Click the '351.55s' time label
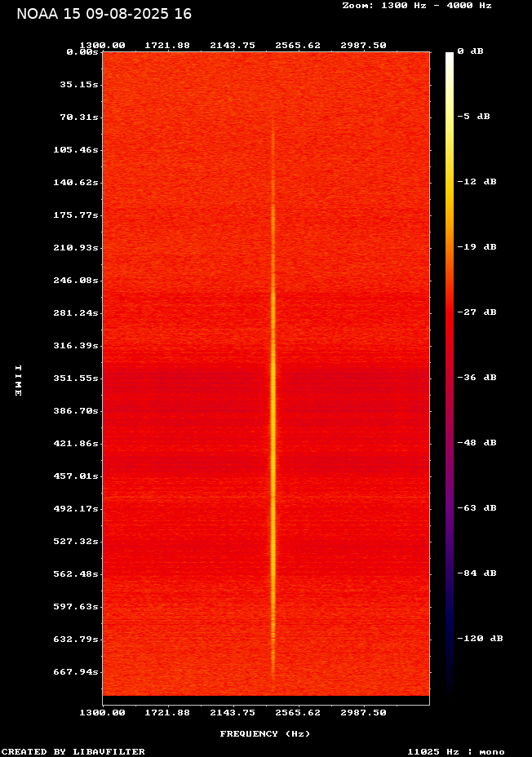 click(76, 378)
